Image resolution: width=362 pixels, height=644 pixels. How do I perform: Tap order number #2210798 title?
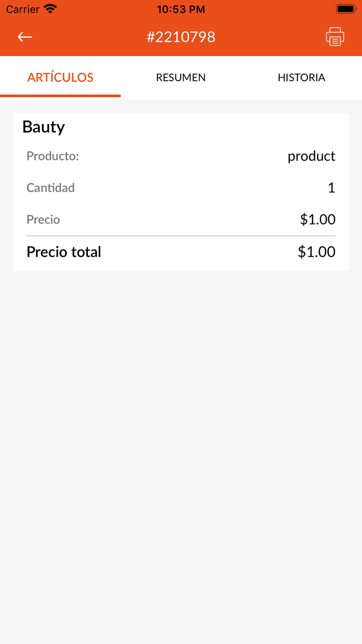pos(181,37)
